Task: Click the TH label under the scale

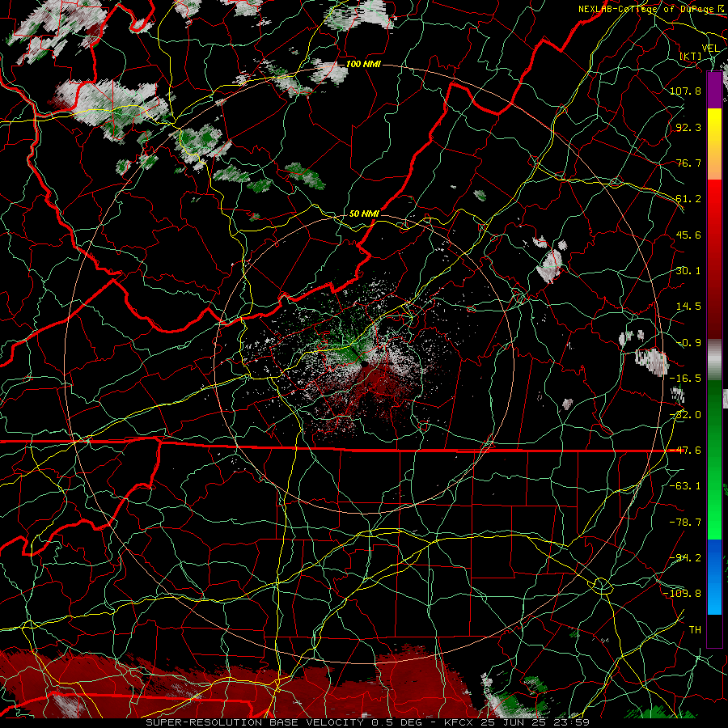Action: [695, 630]
